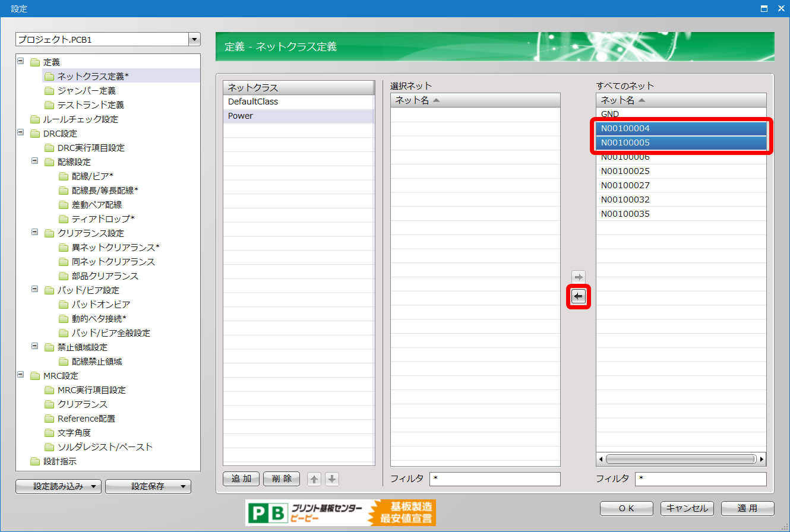Open the プロジェクト.PCB1 dropdown
The width and height of the screenshot is (790, 532).
(x=194, y=40)
